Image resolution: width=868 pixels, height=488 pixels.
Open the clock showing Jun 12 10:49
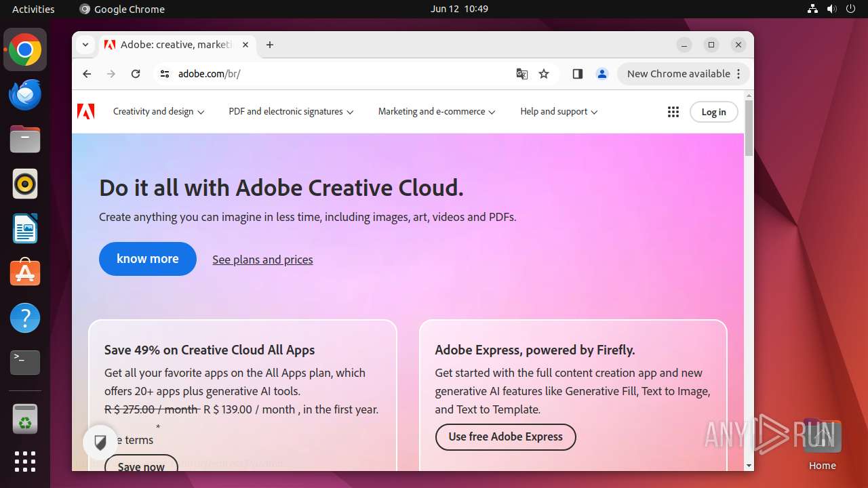(x=459, y=9)
